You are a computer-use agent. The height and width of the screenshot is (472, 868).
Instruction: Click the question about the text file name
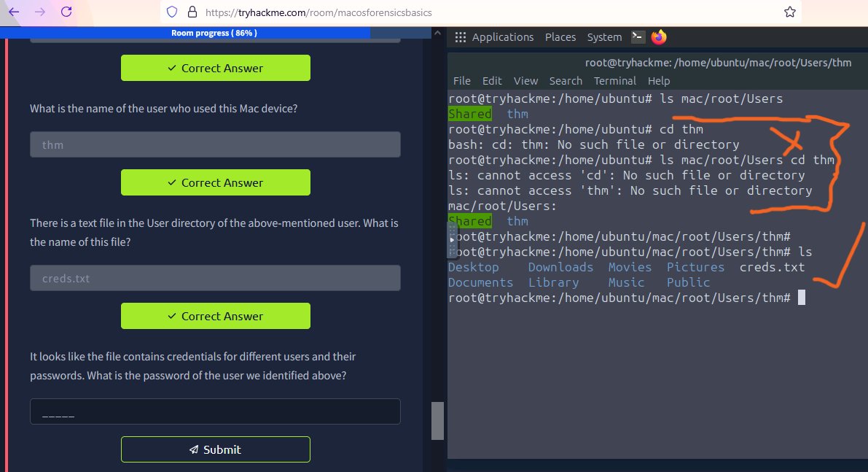click(214, 232)
